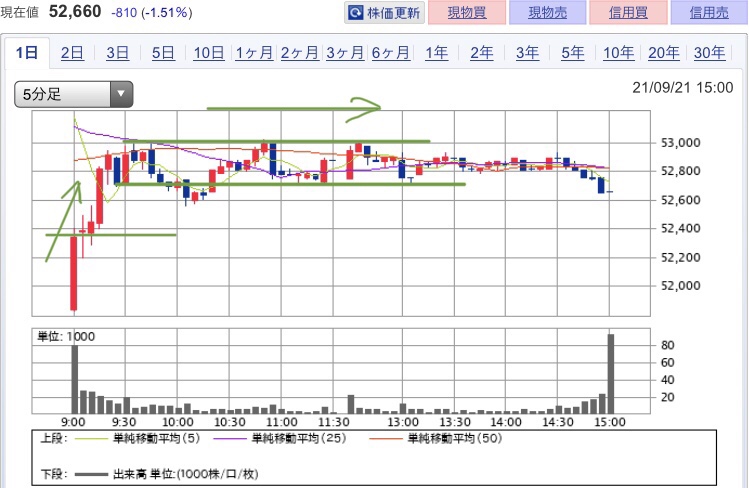Open the 5分足 interval dropdown
The image size is (749, 488).
(74, 94)
